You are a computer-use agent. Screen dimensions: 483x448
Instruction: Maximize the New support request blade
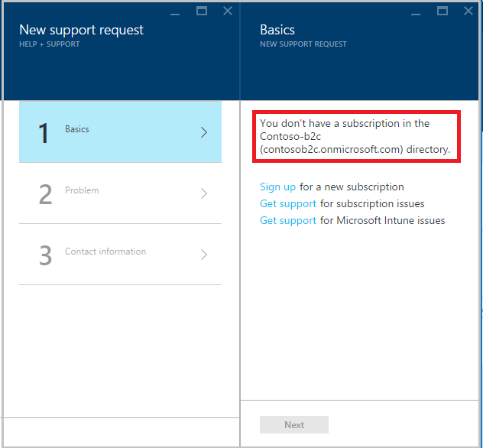pyautogui.click(x=202, y=11)
